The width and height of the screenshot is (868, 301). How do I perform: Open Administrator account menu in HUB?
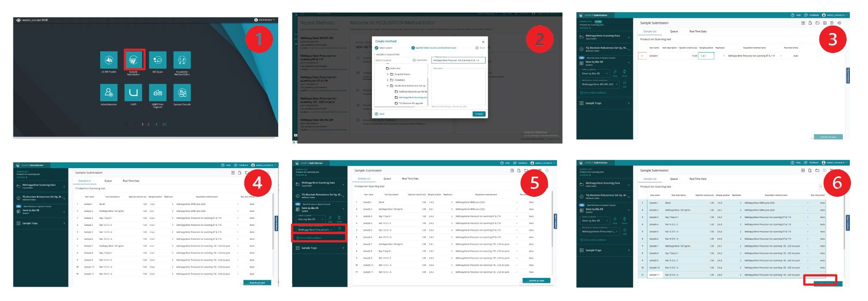click(264, 20)
